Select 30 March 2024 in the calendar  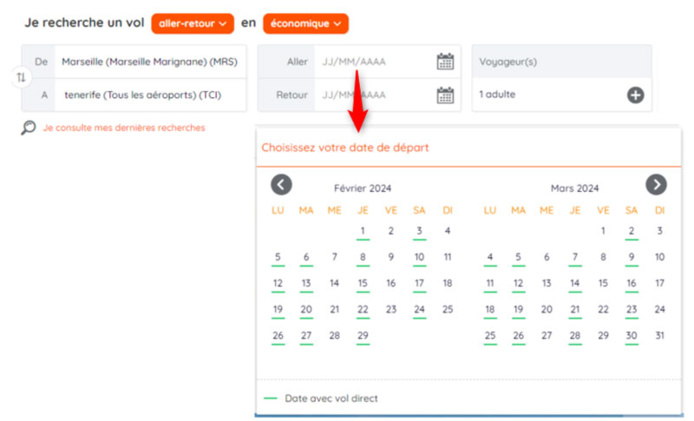tap(632, 335)
